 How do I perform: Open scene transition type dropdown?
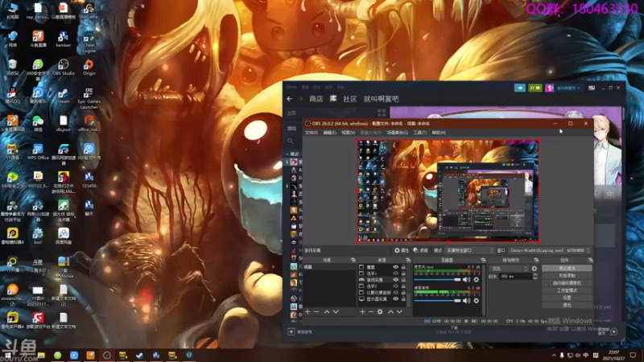(x=509, y=269)
